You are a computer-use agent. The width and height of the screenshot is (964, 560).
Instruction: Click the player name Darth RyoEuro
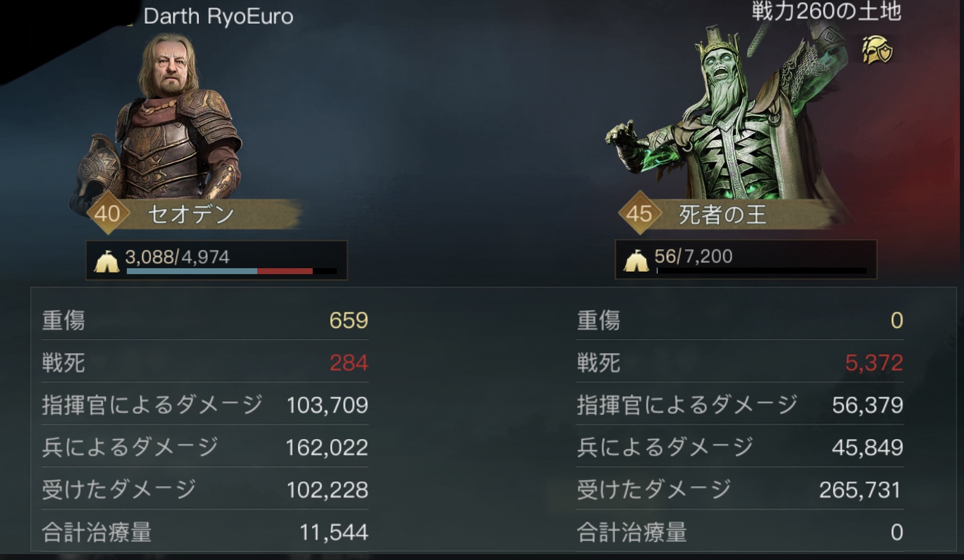click(x=218, y=17)
